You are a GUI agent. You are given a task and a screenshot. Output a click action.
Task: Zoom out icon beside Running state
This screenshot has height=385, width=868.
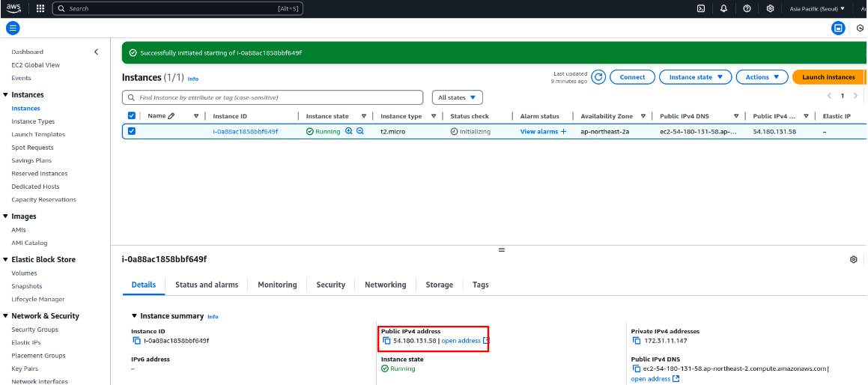(x=359, y=131)
